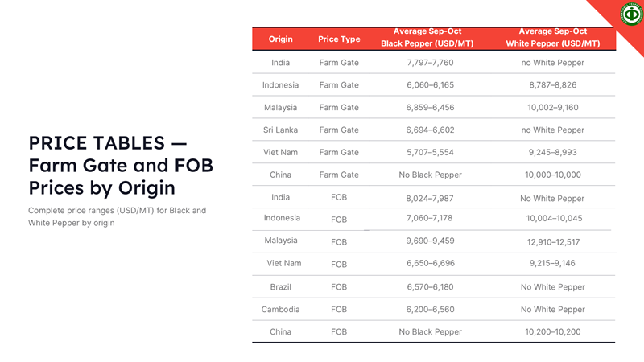
Task: Click the Average Sep-Oct White Pepper header
Action: 552,38
